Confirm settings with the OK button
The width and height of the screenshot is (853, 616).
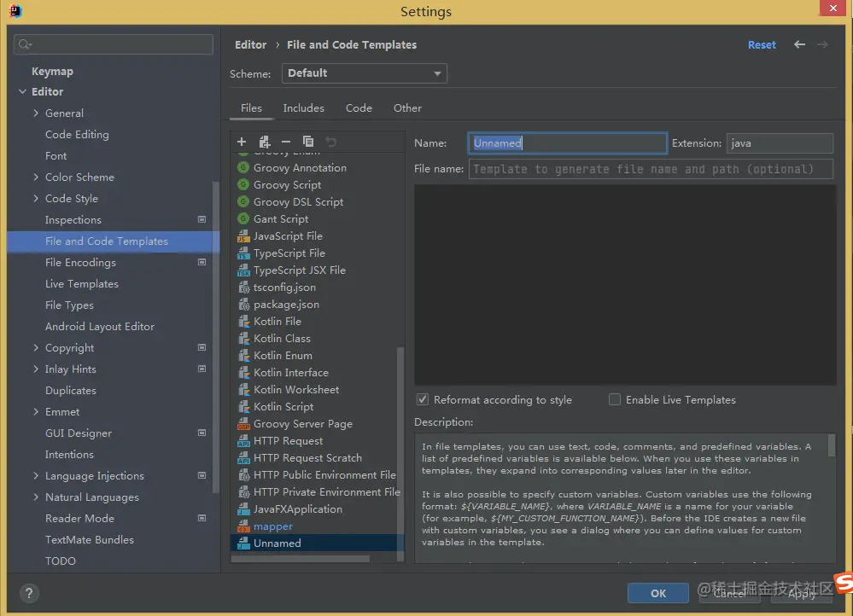pos(658,593)
